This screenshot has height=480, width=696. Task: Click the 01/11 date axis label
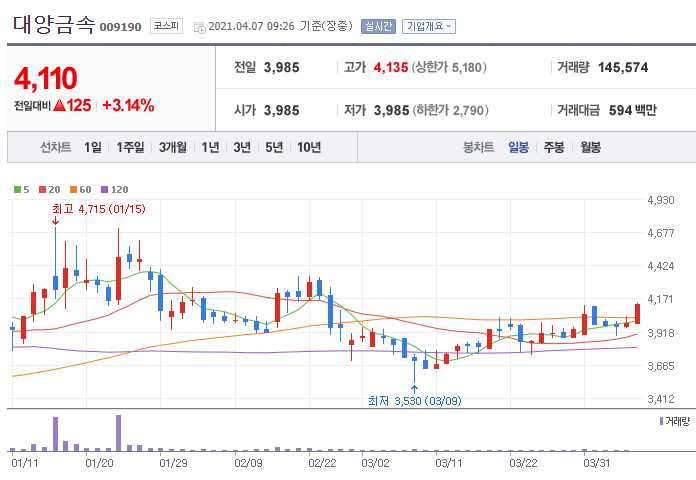coord(25,463)
